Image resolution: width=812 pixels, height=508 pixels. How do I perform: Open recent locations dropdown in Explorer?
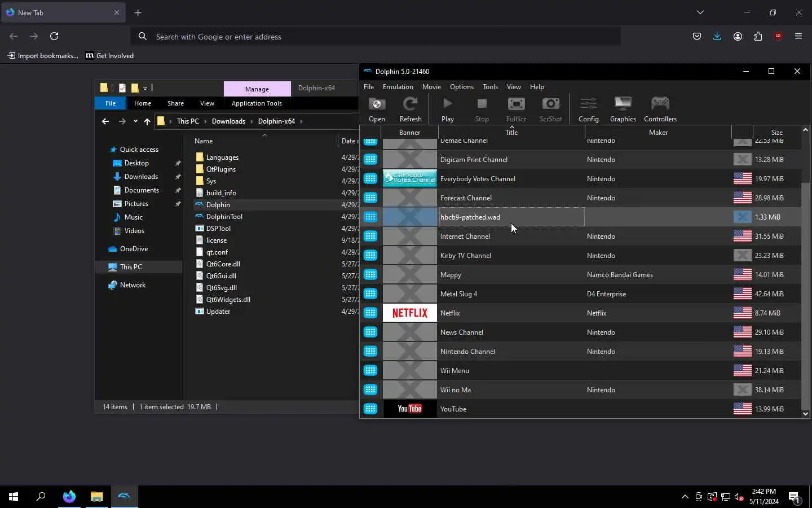point(135,121)
